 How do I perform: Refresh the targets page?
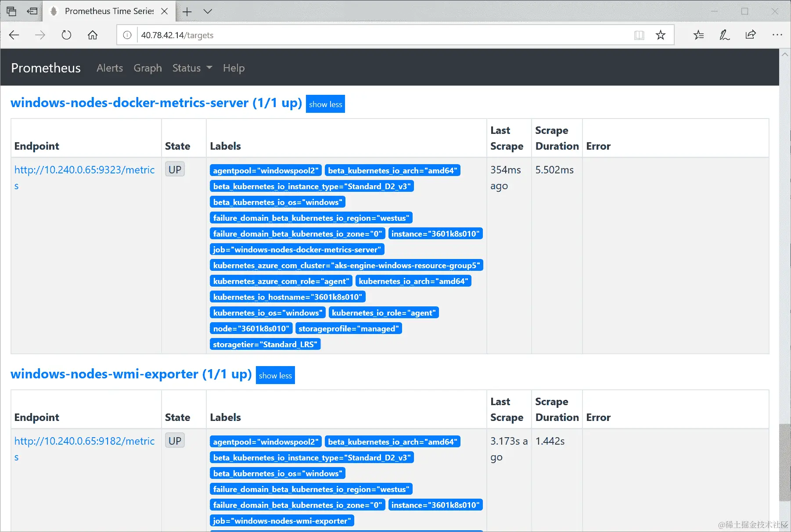point(66,35)
